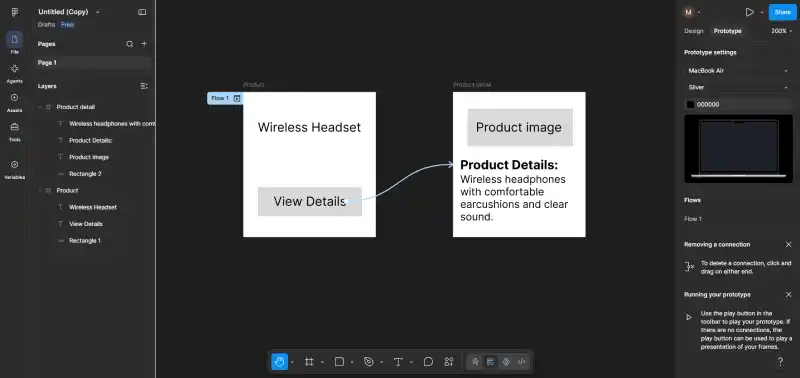Select the File sidebar icon
This screenshot has height=378, width=800.
[x=14, y=40]
